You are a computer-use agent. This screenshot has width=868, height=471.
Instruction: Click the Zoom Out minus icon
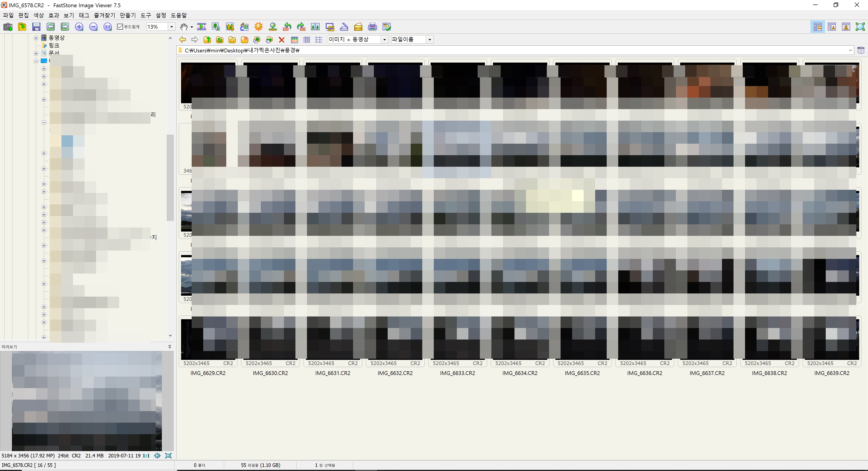93,27
